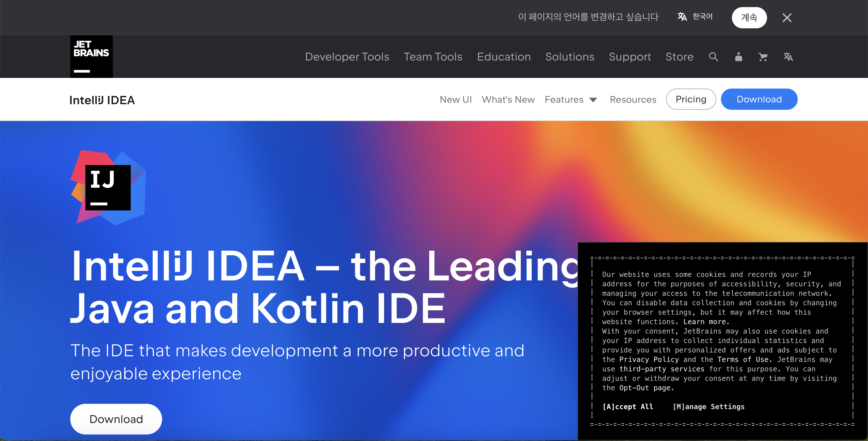Image resolution: width=868 pixels, height=441 pixels.
Task: Accept all cookies
Action: coord(628,406)
